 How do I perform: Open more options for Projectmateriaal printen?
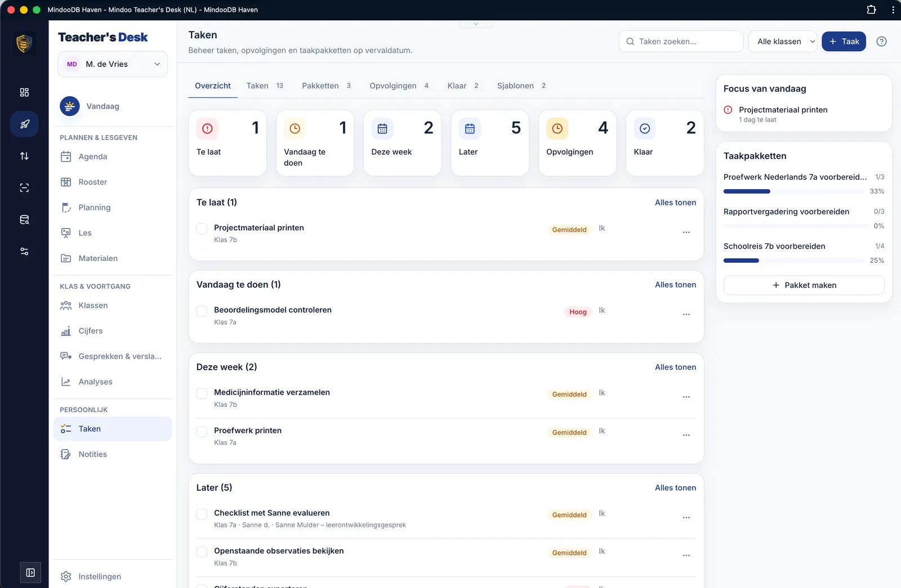click(686, 232)
